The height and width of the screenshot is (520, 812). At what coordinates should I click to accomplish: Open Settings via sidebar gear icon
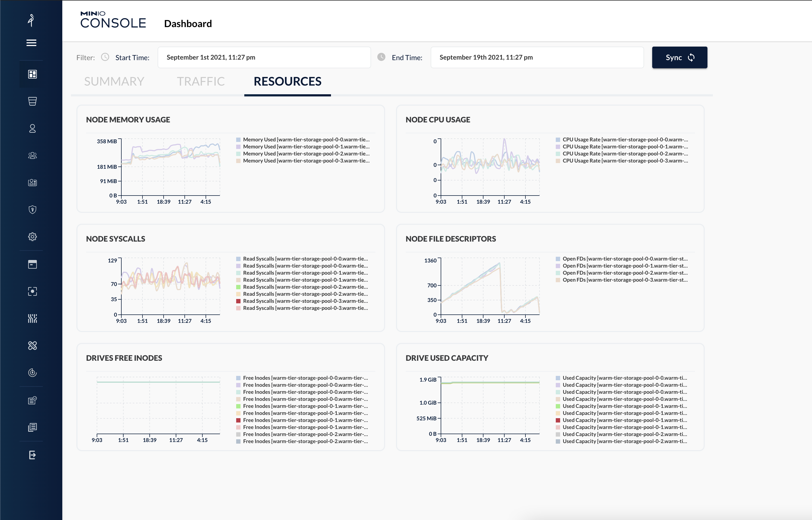pyautogui.click(x=33, y=237)
